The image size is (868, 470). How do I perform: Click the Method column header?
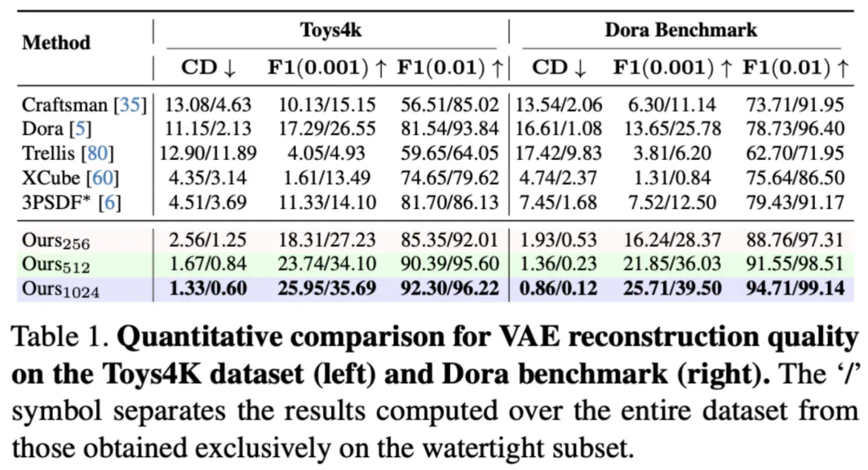[x=55, y=43]
